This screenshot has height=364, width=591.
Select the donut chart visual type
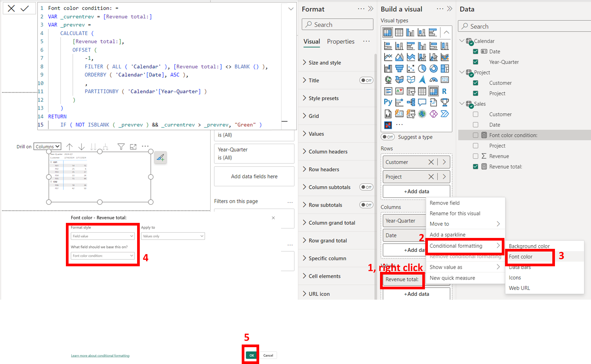click(x=433, y=68)
